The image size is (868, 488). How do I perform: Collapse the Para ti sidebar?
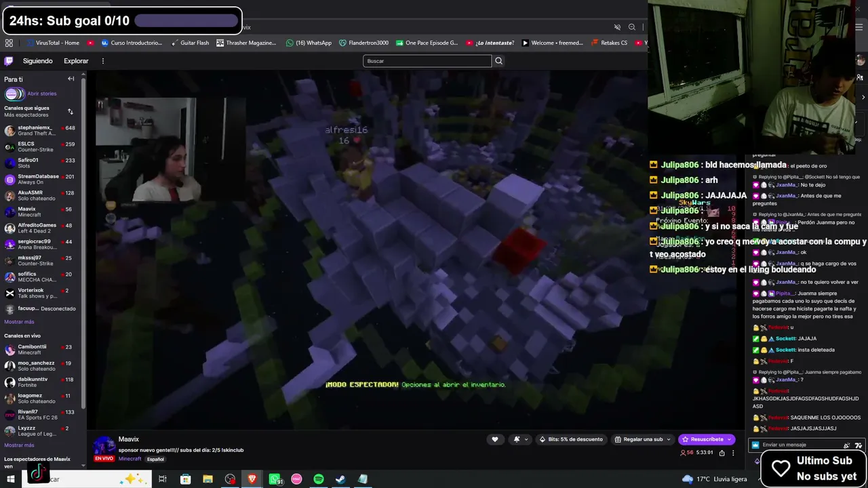(71, 79)
